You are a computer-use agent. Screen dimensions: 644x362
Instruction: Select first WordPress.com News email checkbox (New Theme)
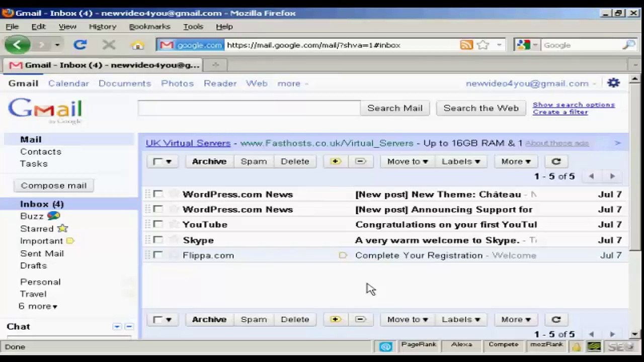158,194
